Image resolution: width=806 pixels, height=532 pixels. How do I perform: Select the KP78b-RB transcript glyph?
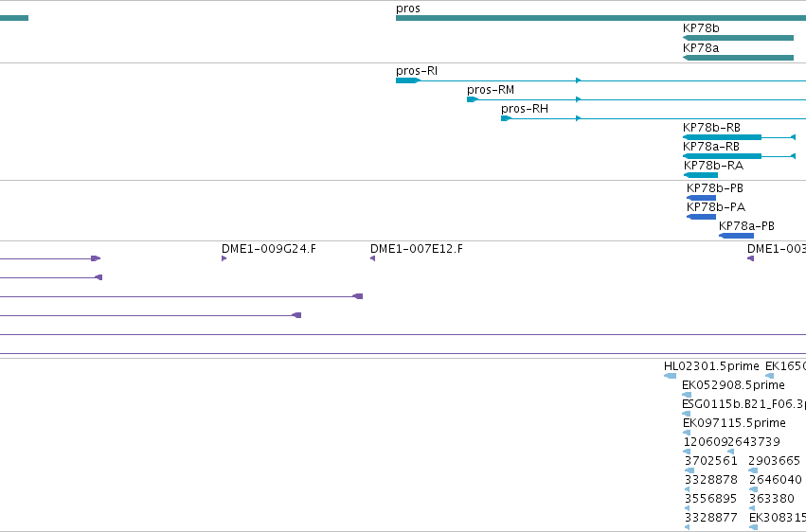pyautogui.click(x=739, y=137)
